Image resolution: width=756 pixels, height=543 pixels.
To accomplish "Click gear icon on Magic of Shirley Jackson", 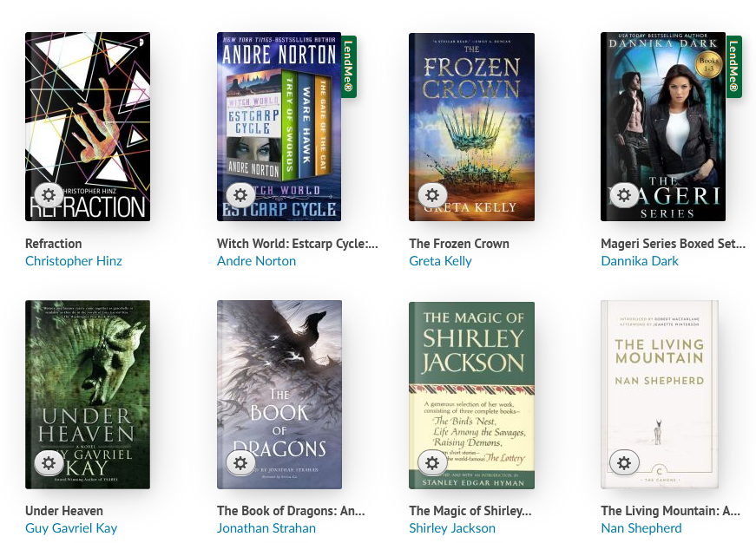I will 432,463.
